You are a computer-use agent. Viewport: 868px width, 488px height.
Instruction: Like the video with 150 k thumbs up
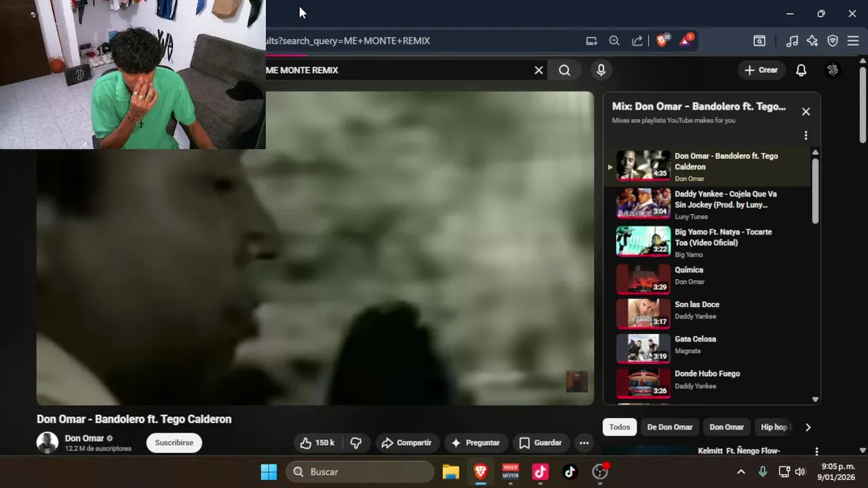pyautogui.click(x=317, y=443)
